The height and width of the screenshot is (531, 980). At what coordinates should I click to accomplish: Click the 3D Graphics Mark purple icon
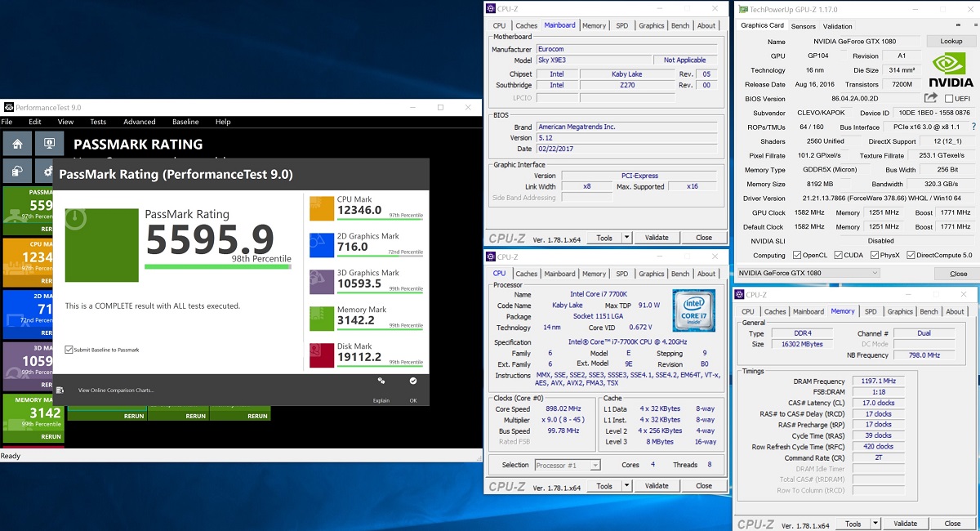tap(322, 282)
